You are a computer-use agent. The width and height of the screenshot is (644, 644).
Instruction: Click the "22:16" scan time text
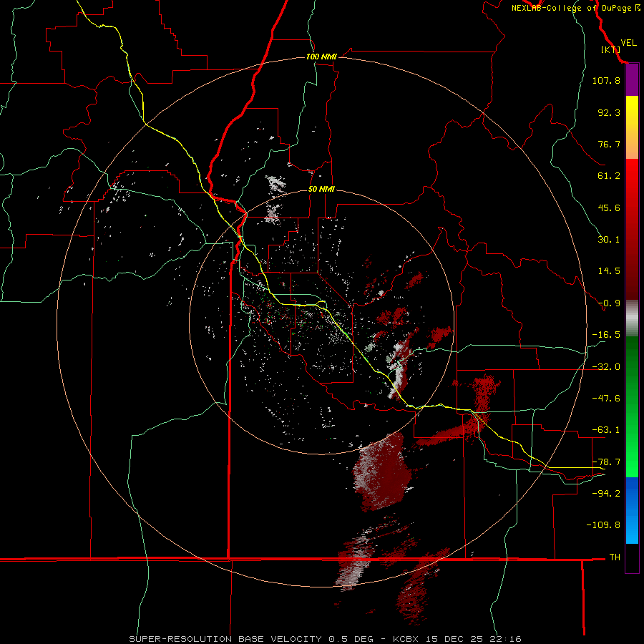504,639
